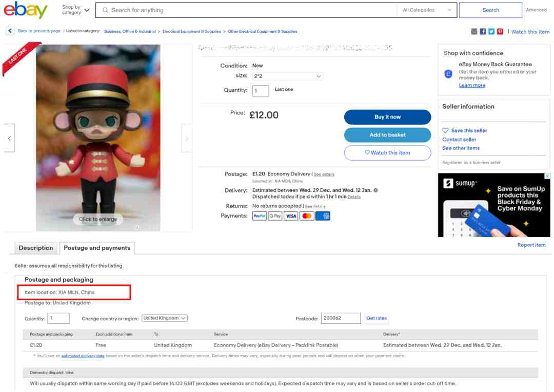Go to the next product image

pyautogui.click(x=187, y=138)
